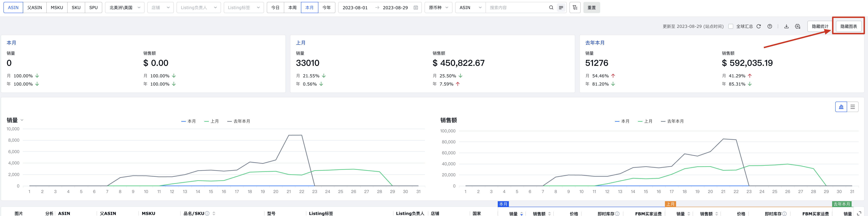Image resolution: width=868 pixels, height=216 pixels.
Task: Open the 原币种 currency dropdown
Action: pyautogui.click(x=438, y=7)
